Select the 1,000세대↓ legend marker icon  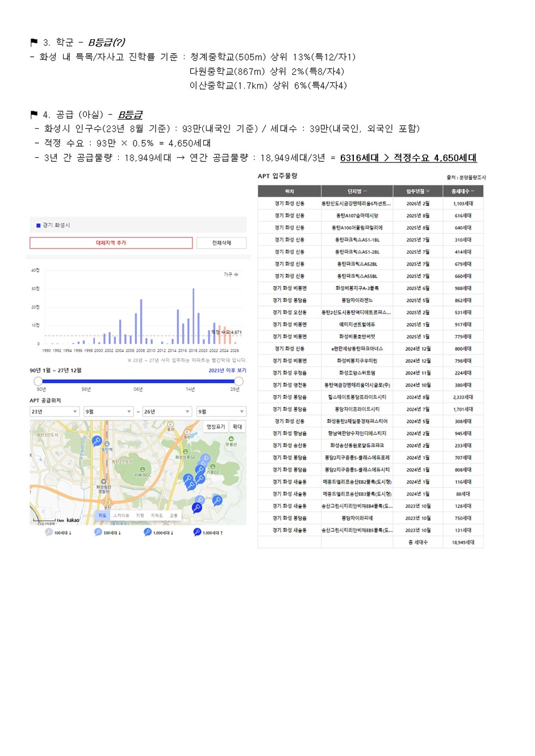[x=148, y=532]
